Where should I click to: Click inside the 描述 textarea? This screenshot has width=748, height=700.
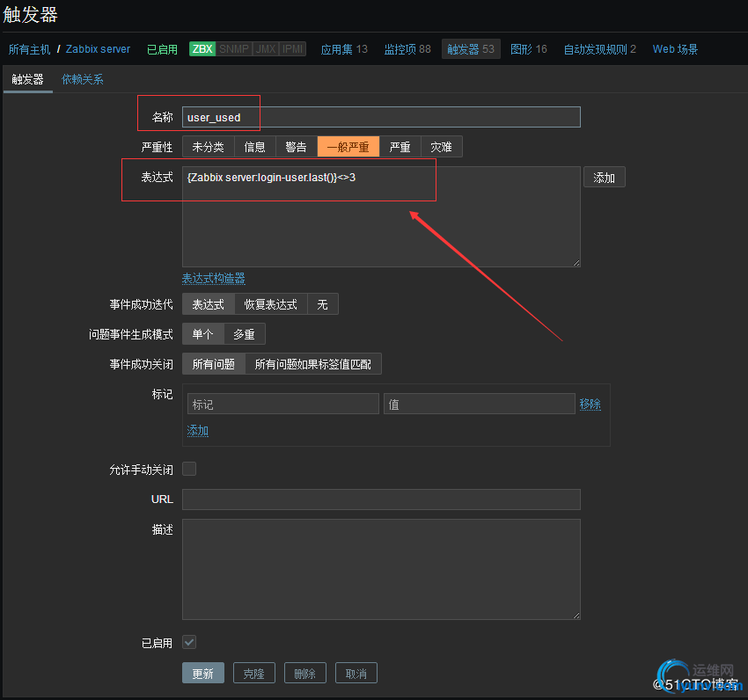[381, 569]
